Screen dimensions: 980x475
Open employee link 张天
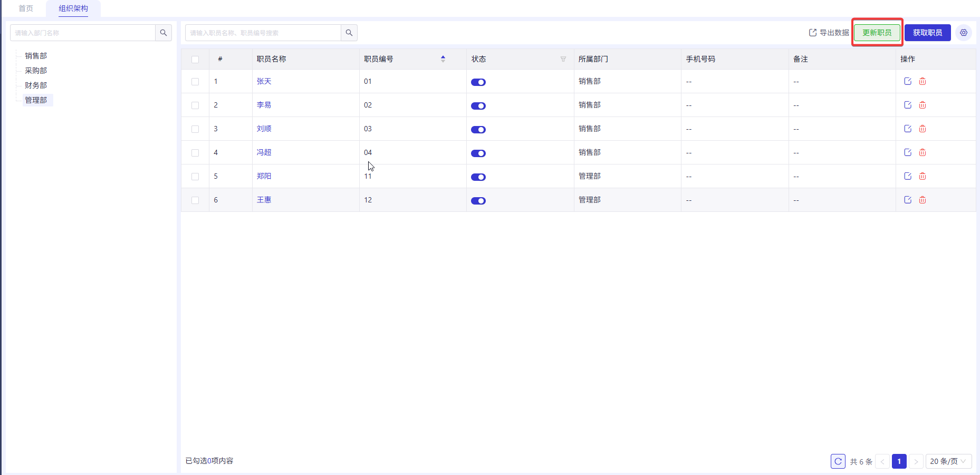264,81
